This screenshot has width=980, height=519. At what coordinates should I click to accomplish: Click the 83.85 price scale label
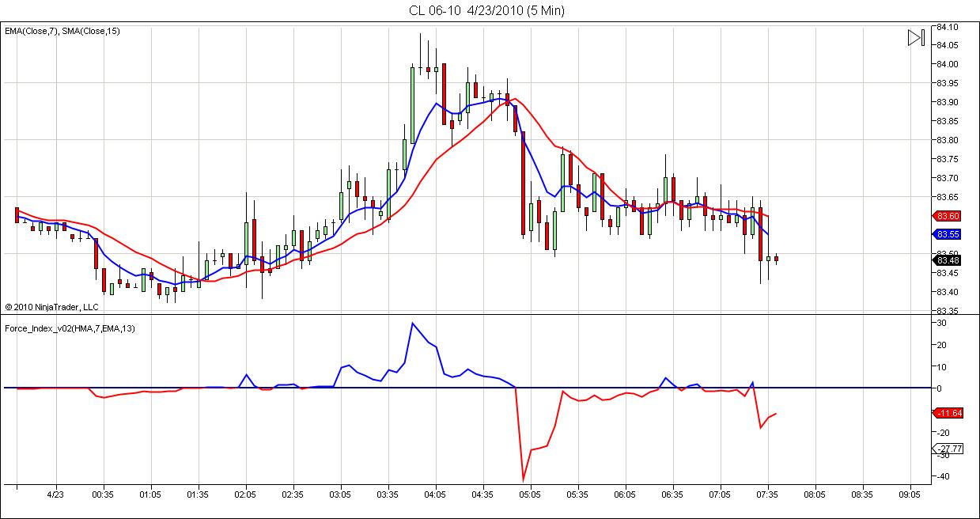(x=948, y=121)
